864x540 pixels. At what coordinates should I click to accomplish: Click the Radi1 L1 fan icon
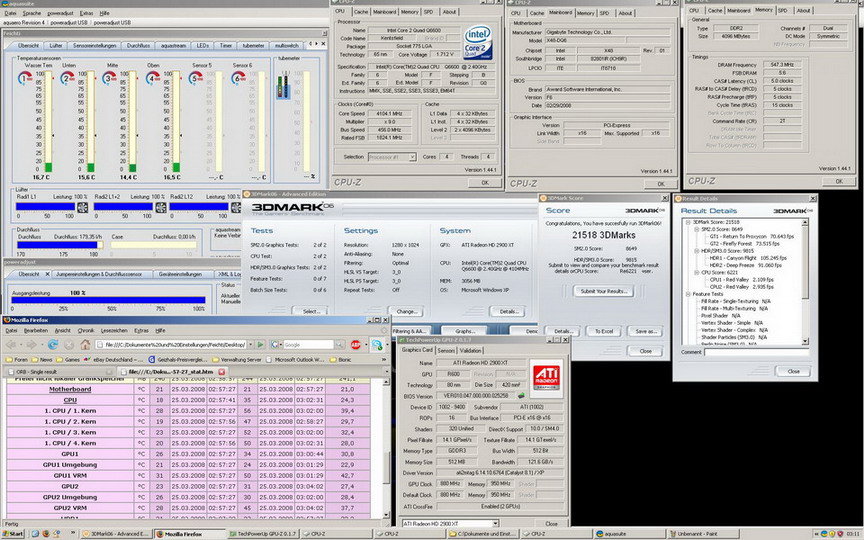pos(82,207)
